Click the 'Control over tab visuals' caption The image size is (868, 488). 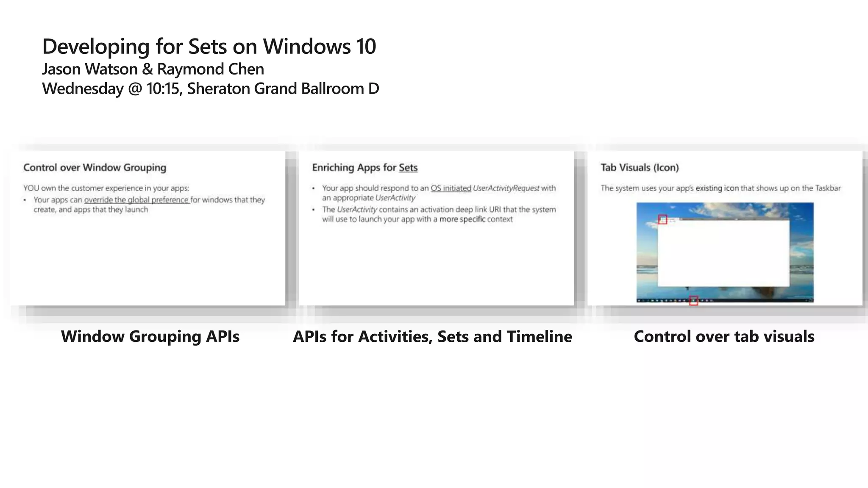724,336
